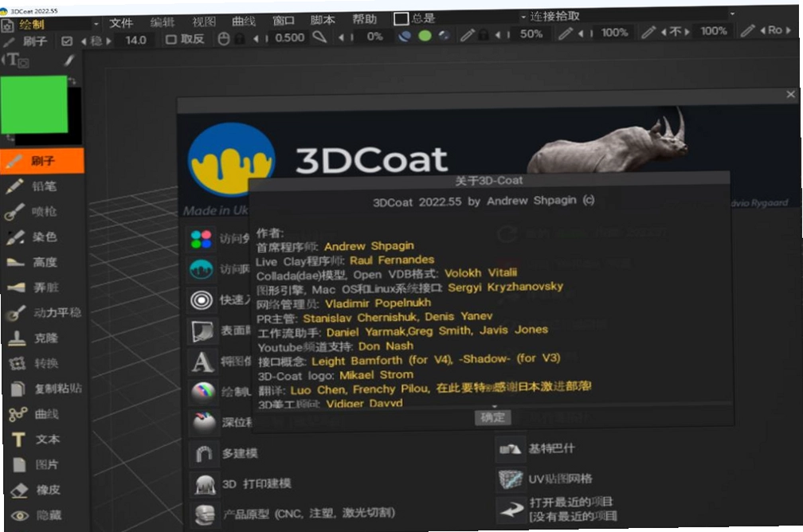Toggle the blue sphere icon left of green sphere
This screenshot has height=532, width=803.
(405, 37)
